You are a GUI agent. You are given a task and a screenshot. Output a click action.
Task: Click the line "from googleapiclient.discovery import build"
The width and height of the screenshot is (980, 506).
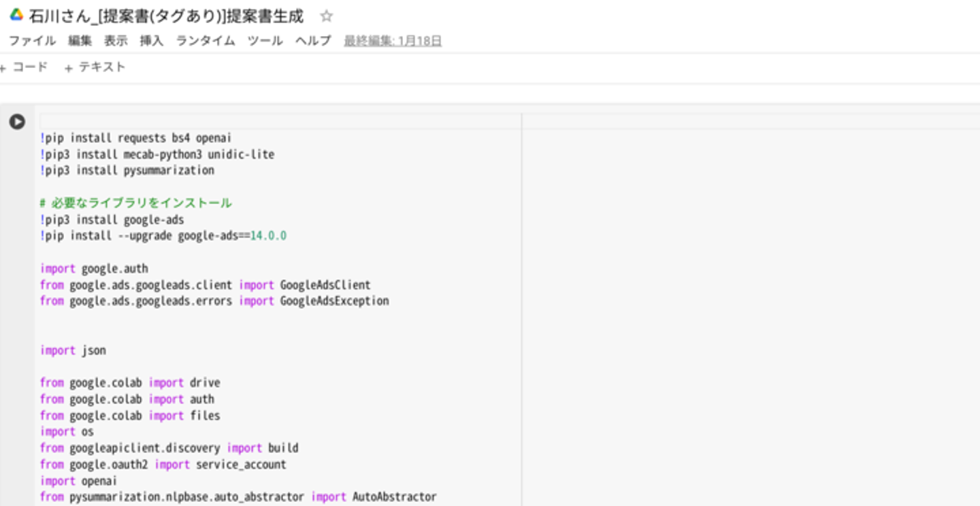tap(169, 448)
